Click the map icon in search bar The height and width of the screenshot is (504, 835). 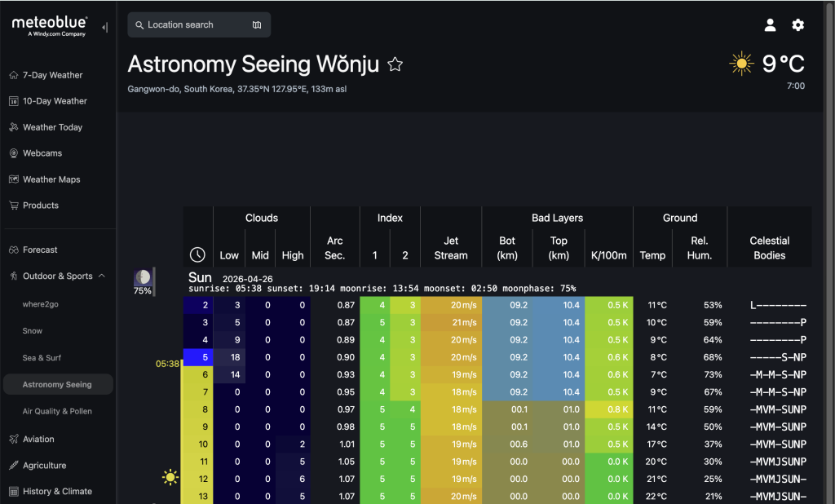[x=257, y=25]
